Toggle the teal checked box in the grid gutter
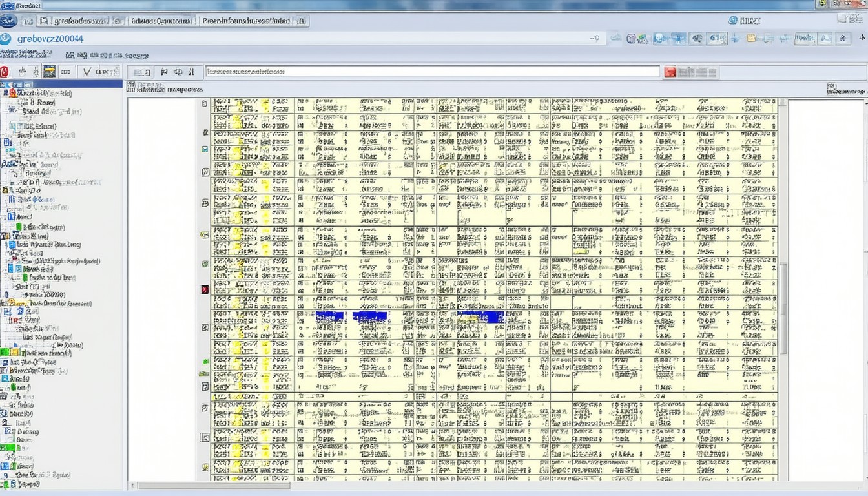The height and width of the screenshot is (496, 868). coord(205,149)
